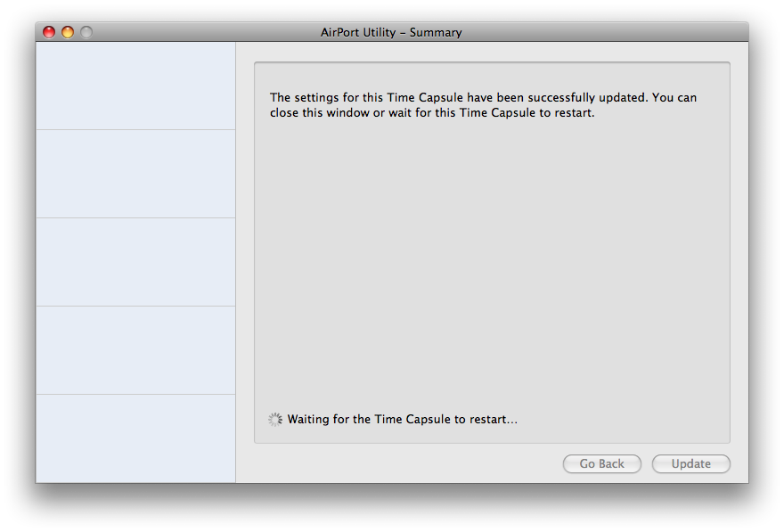Image resolution: width=784 pixels, height=532 pixels.
Task: Click empty title bar left of the title
Action: coord(205,32)
